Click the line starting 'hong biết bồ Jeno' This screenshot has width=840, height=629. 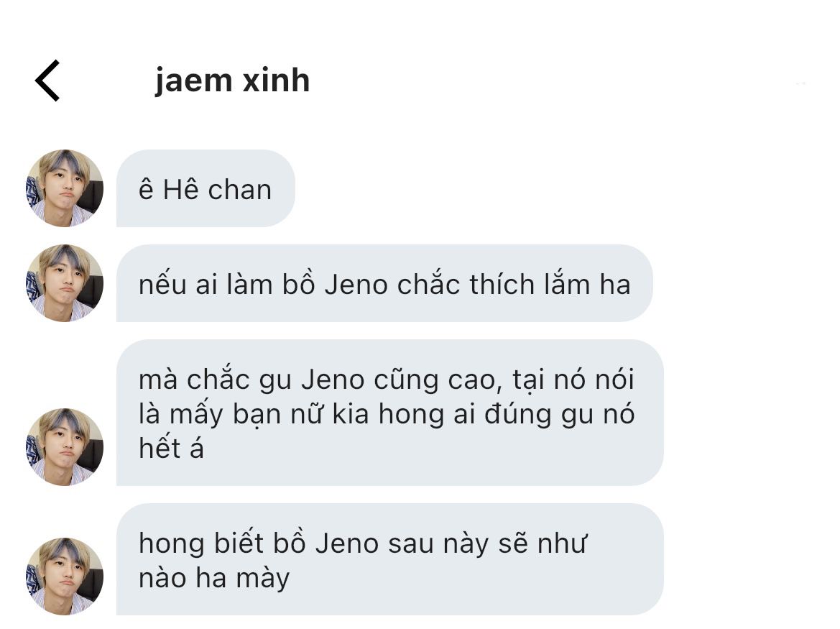(363, 543)
